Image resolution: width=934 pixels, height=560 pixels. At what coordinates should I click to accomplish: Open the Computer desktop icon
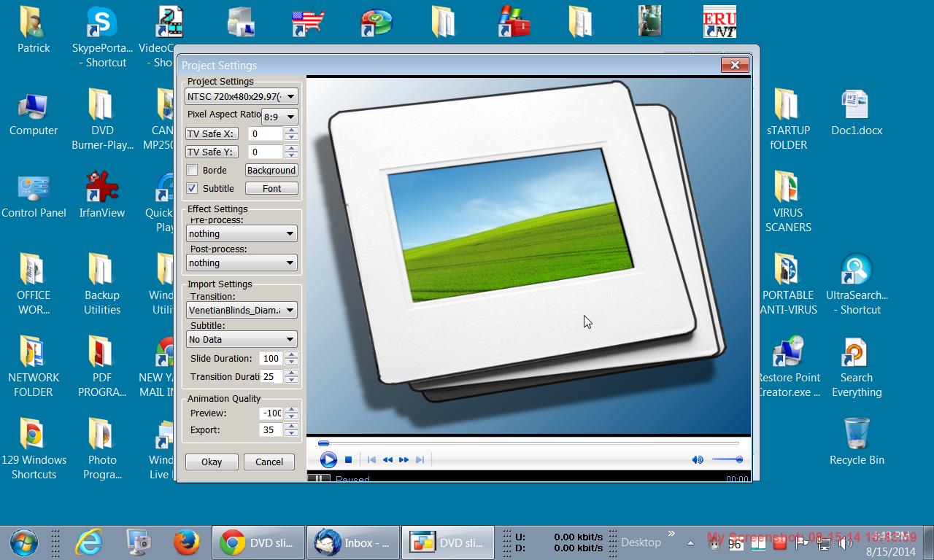pyautogui.click(x=34, y=113)
